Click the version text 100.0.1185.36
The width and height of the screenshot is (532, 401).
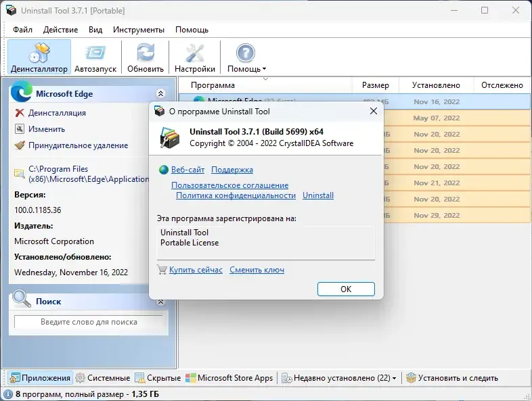tap(38, 210)
